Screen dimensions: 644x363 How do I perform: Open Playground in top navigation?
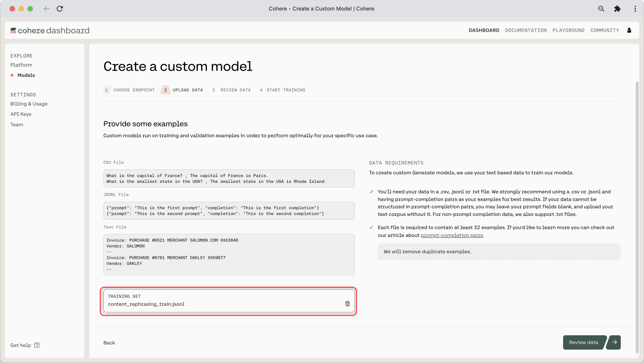point(568,30)
